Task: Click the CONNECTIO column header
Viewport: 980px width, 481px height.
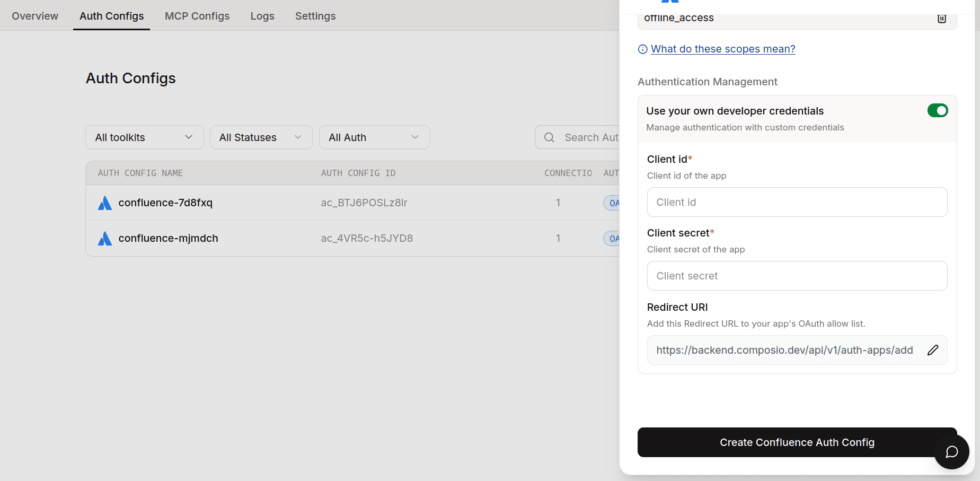Action: [568, 173]
